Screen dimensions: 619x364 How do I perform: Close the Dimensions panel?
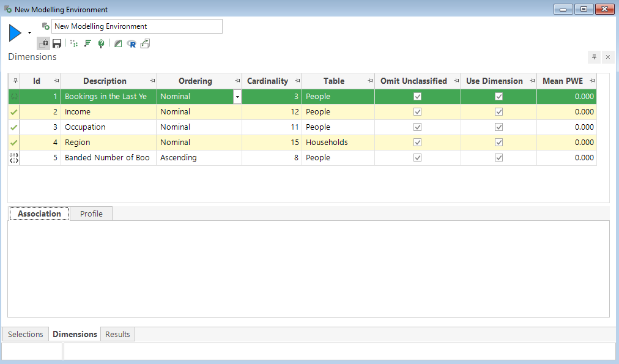click(x=608, y=57)
